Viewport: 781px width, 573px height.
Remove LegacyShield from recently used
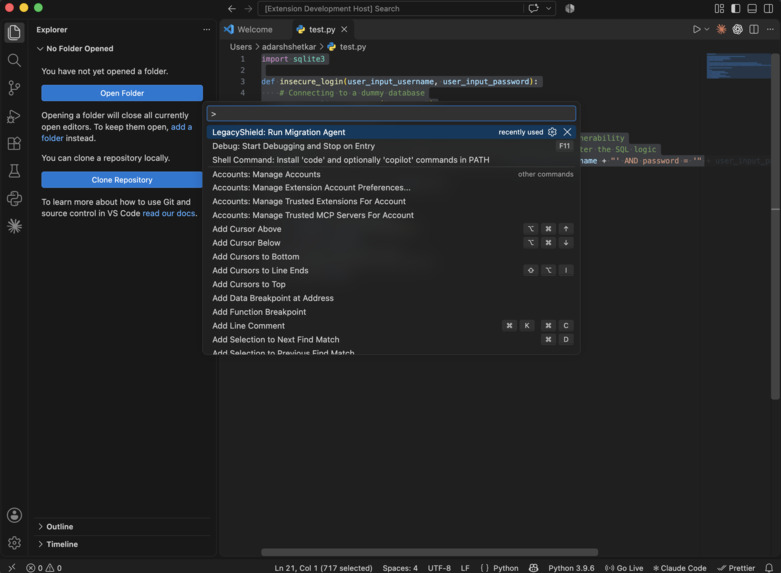click(x=567, y=132)
